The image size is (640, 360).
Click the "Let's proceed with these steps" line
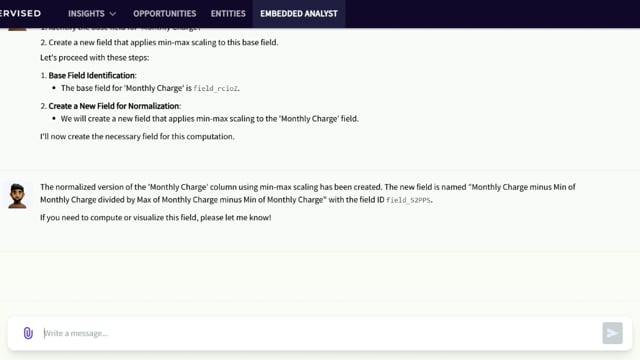point(95,58)
